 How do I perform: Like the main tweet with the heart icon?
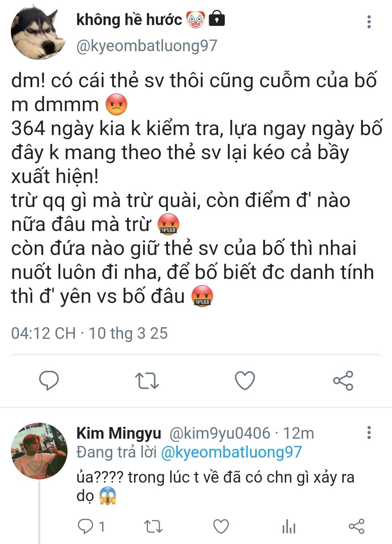point(245,381)
